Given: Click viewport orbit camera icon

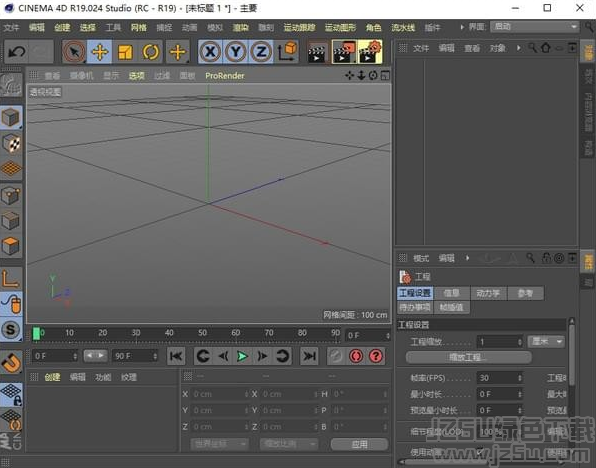Looking at the screenshot, I should click(373, 75).
